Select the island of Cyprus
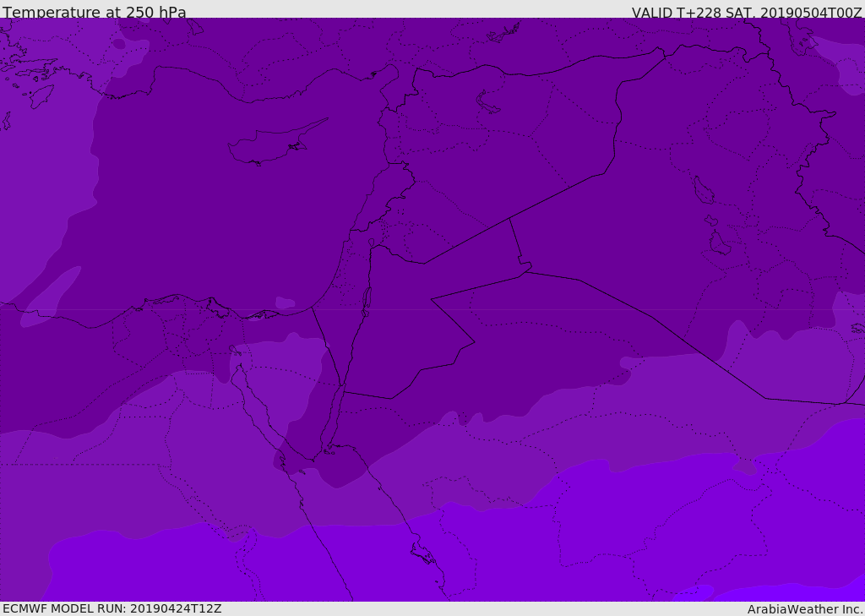Viewport: 865px width, 616px height. pos(269,145)
